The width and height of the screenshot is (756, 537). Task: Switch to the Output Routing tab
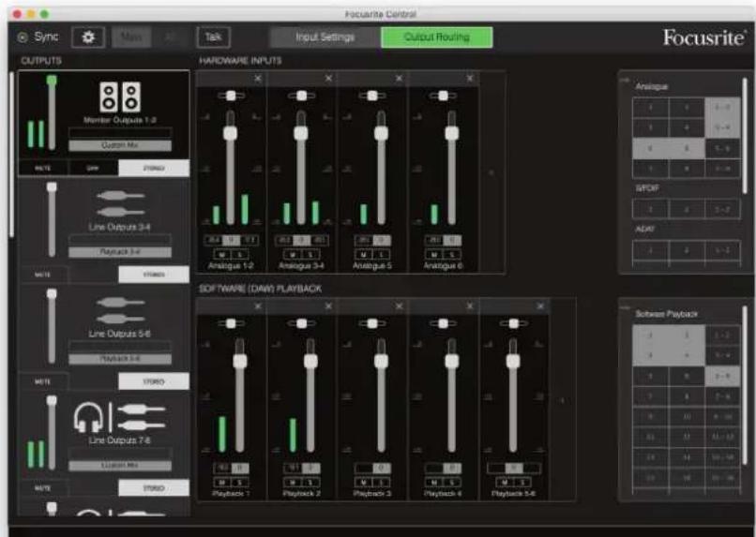(x=437, y=37)
